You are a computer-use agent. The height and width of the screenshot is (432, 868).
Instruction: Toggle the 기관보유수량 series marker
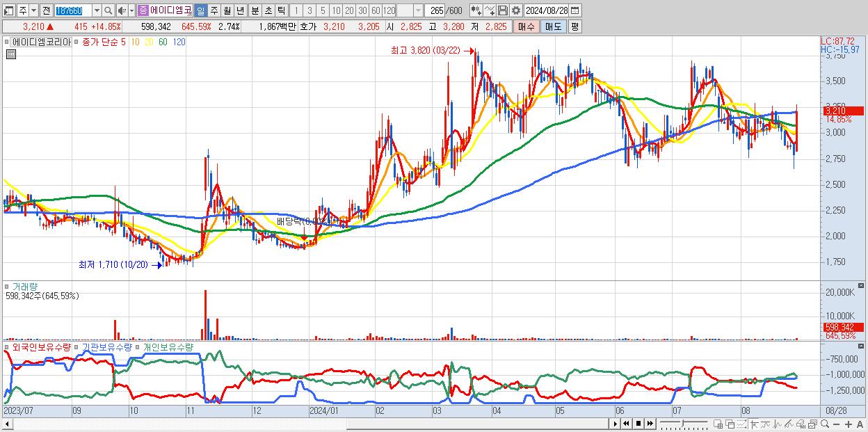pyautogui.click(x=77, y=346)
